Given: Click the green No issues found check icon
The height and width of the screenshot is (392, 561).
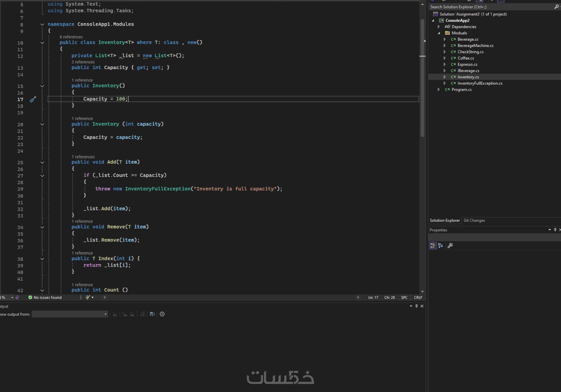Looking at the screenshot, I should pyautogui.click(x=30, y=297).
